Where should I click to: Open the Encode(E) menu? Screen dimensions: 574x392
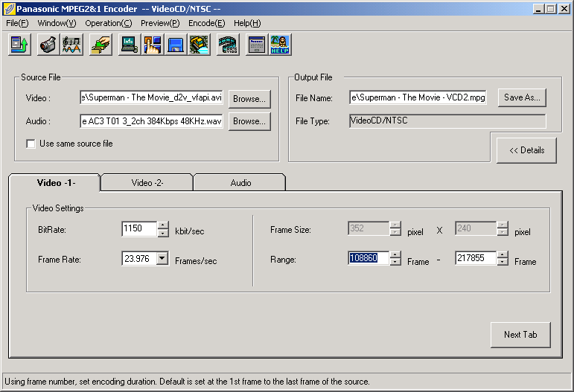[x=207, y=23]
